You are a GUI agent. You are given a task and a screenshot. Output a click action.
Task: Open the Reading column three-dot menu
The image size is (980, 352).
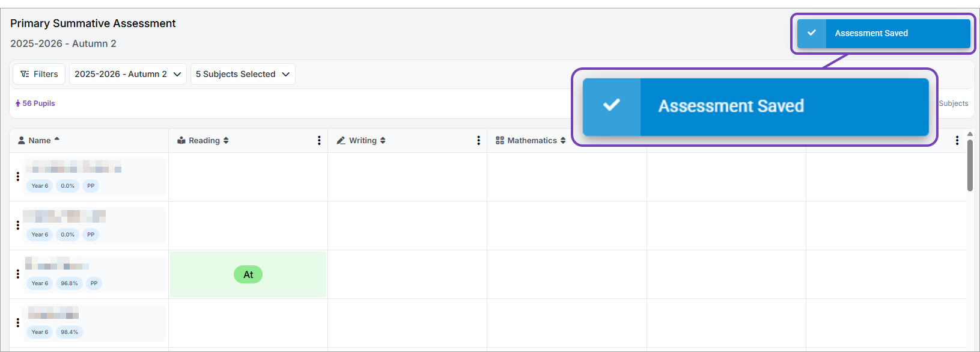(x=319, y=141)
